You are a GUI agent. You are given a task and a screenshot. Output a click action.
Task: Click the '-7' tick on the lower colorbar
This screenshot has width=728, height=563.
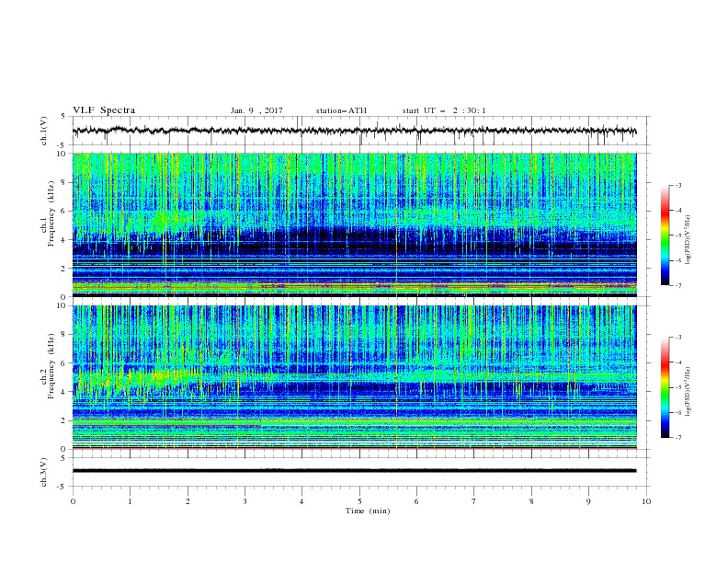[x=677, y=438]
